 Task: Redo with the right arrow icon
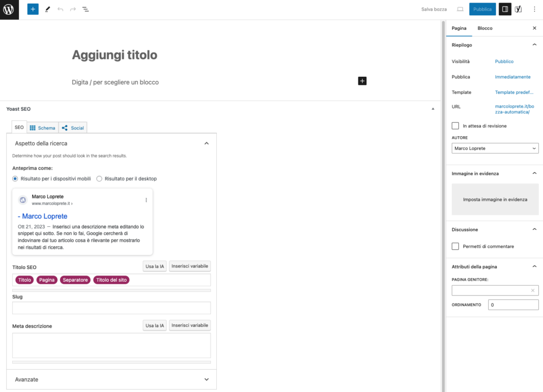73,10
